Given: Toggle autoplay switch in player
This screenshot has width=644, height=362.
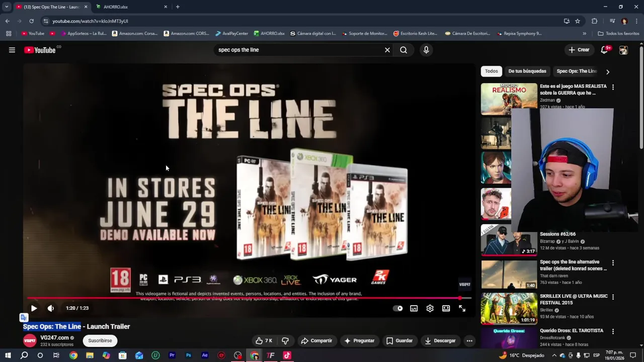Looking at the screenshot, I should coord(397,308).
